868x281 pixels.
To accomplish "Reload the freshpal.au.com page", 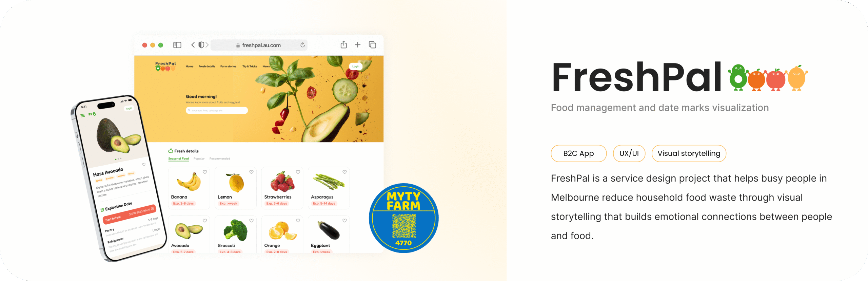I will coord(302,45).
